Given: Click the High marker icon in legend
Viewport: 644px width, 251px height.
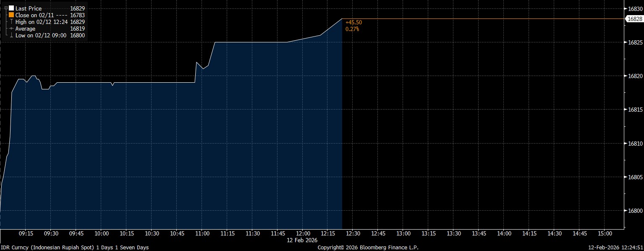Looking at the screenshot, I should click(x=11, y=21).
